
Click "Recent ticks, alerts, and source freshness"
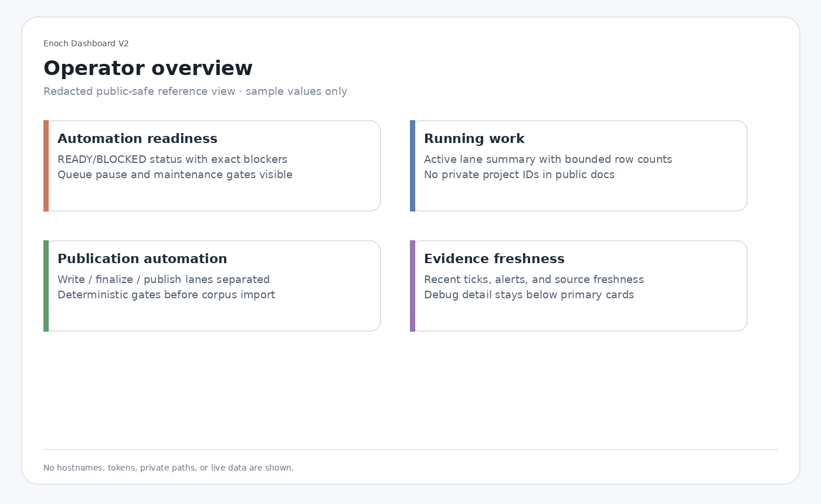(534, 280)
